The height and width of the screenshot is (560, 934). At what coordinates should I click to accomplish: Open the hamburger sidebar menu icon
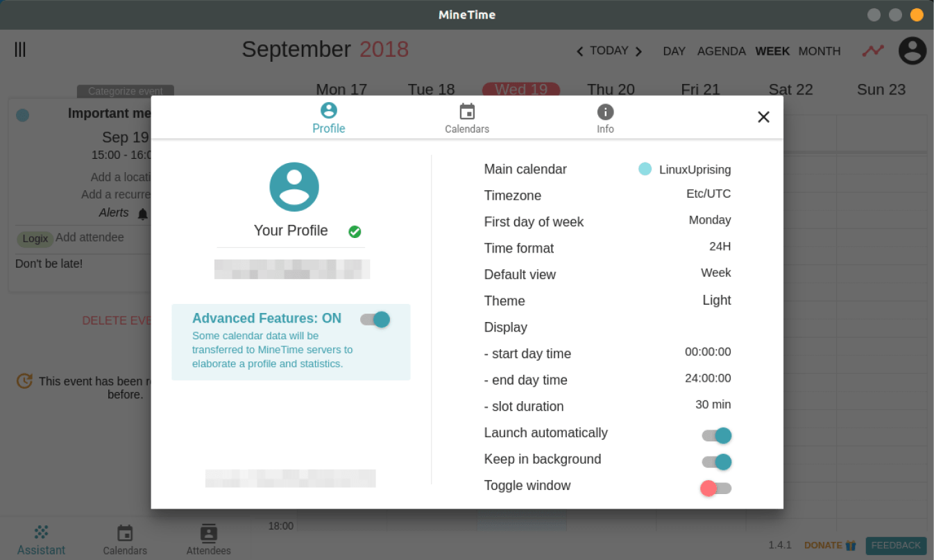click(x=20, y=50)
